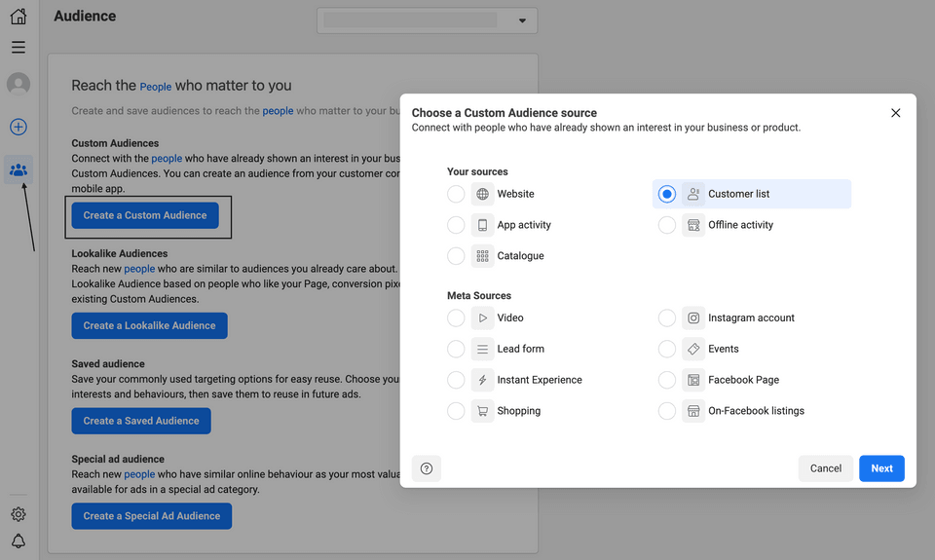Click Create a Lookalike Audience
The image size is (935, 560).
click(x=149, y=325)
